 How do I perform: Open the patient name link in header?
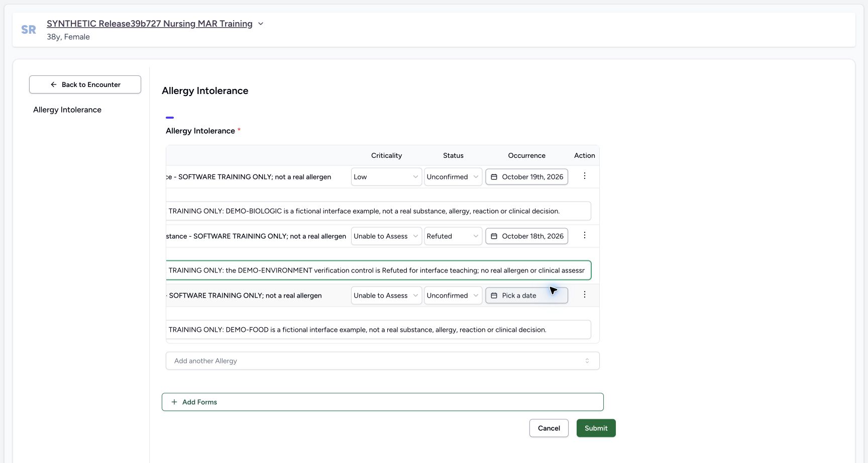pos(150,24)
